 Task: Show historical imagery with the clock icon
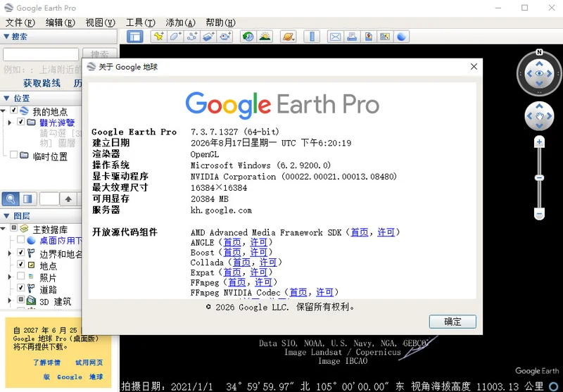pyautogui.click(x=248, y=37)
